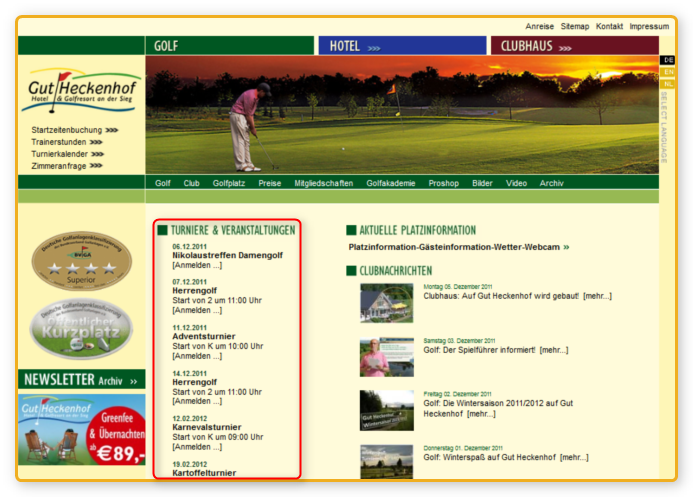Open Zimmeranfrage link
The height and width of the screenshot is (497, 693).
tap(66, 166)
